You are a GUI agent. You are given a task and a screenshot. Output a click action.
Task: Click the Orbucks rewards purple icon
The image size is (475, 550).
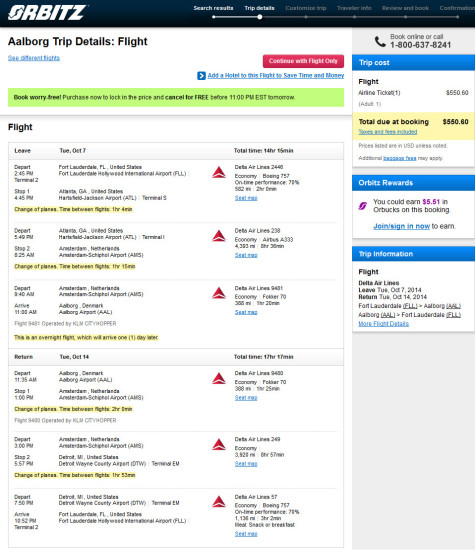[x=363, y=206]
